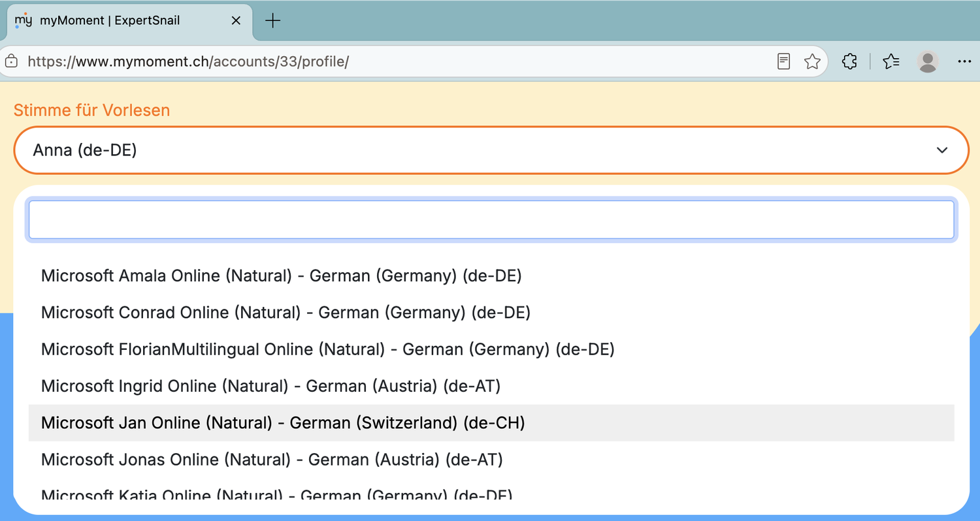This screenshot has width=980, height=521.
Task: Click the address bar URL
Action: pos(188,61)
